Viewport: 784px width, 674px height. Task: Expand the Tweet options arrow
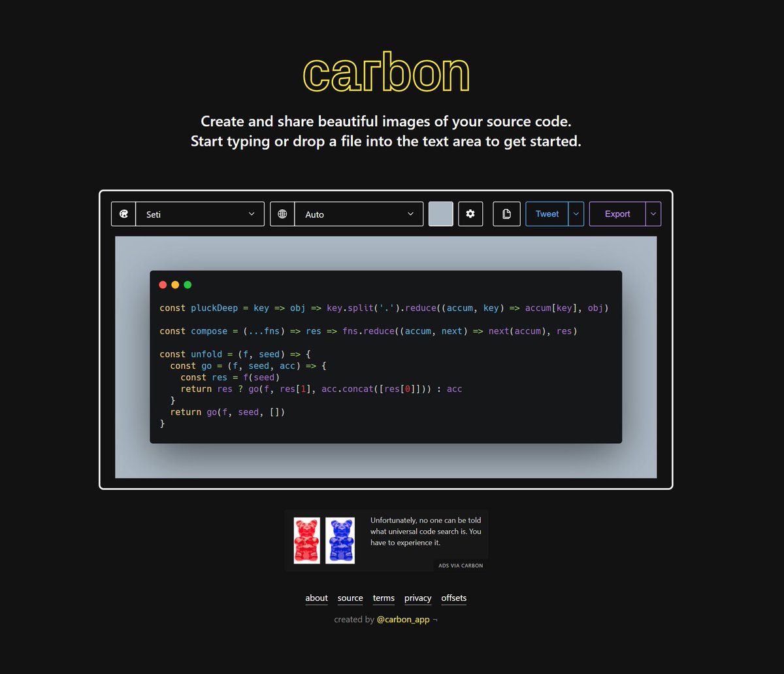576,214
